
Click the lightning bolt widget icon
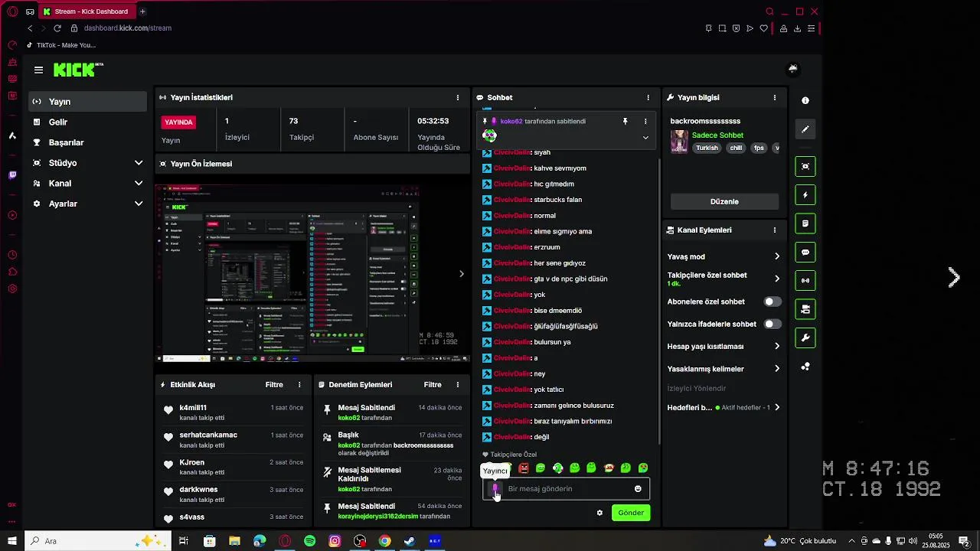click(x=805, y=195)
